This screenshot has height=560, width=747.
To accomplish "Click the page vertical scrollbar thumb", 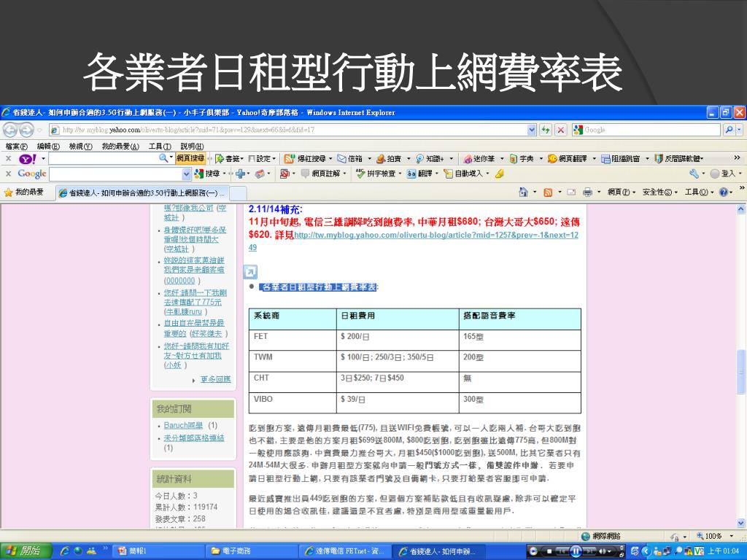I will (x=741, y=371).
